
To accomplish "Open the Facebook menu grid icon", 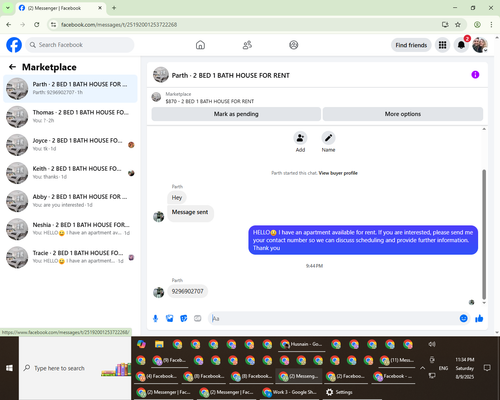I will 442,45.
